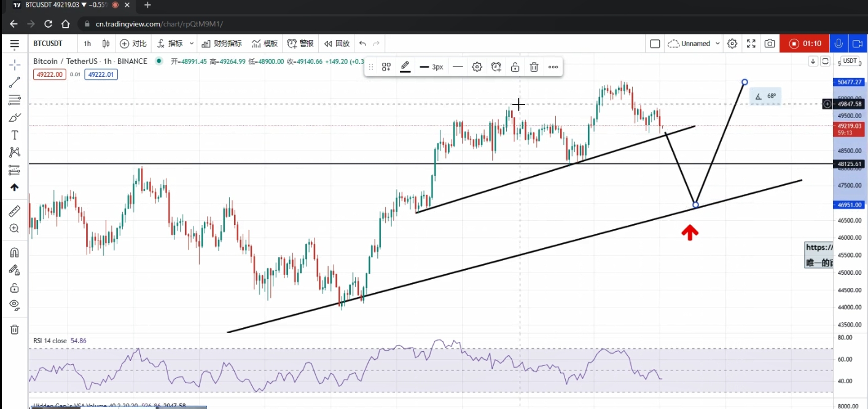
Task: Toggle lock all drawing tools
Action: coord(14,287)
